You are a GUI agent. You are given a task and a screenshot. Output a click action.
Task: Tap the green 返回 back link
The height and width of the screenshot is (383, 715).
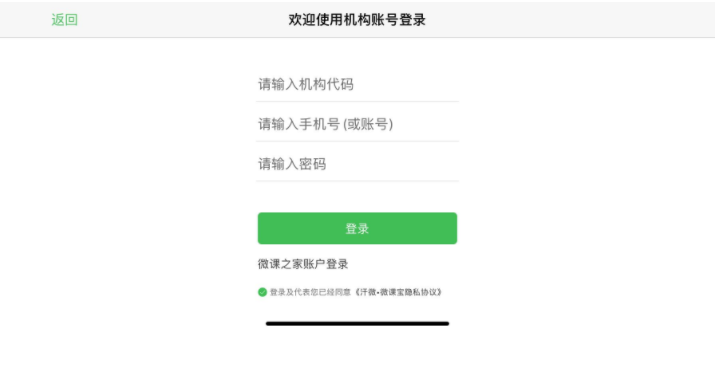pos(64,20)
